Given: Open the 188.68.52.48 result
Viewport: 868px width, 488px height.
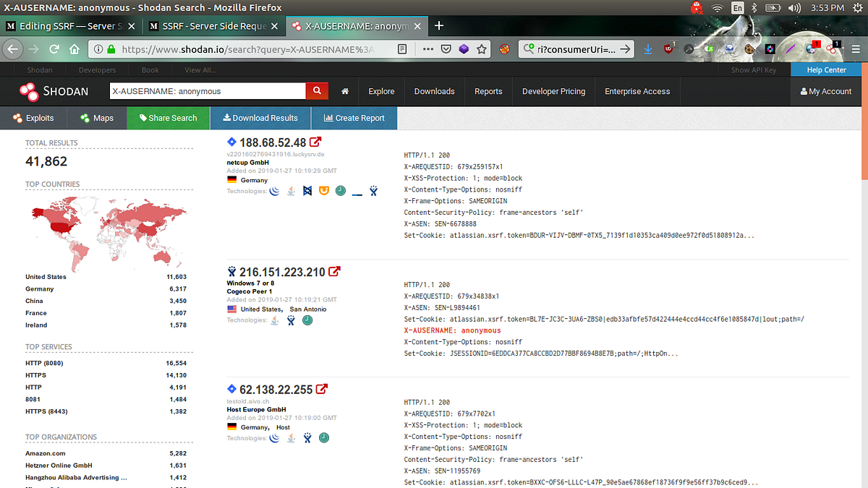Looking at the screenshot, I should [x=273, y=142].
